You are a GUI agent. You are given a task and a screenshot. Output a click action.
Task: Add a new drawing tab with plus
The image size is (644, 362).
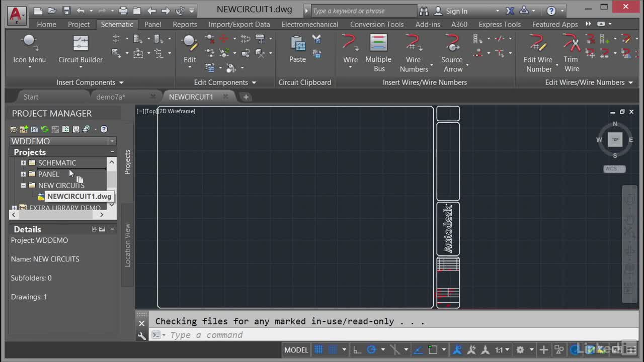[246, 97]
